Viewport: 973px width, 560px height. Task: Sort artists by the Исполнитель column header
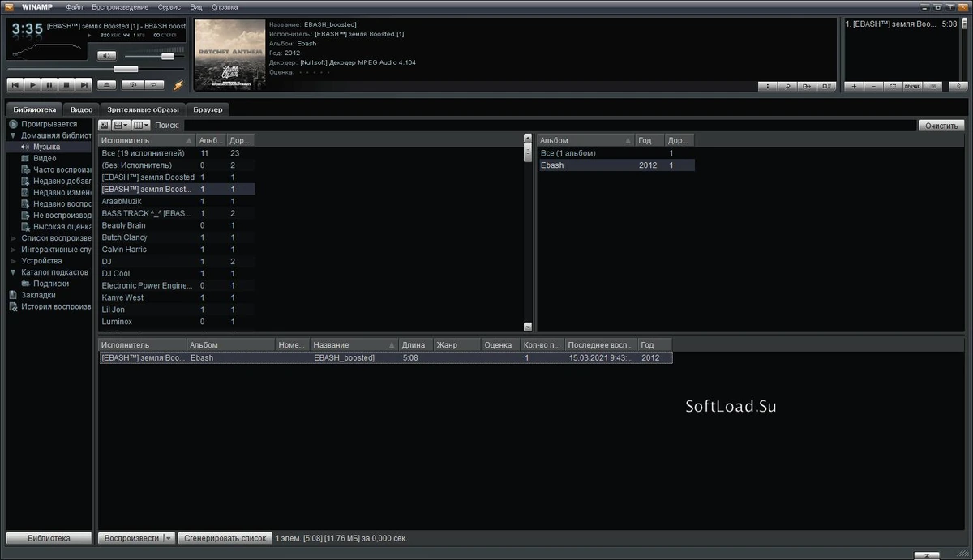tap(147, 140)
